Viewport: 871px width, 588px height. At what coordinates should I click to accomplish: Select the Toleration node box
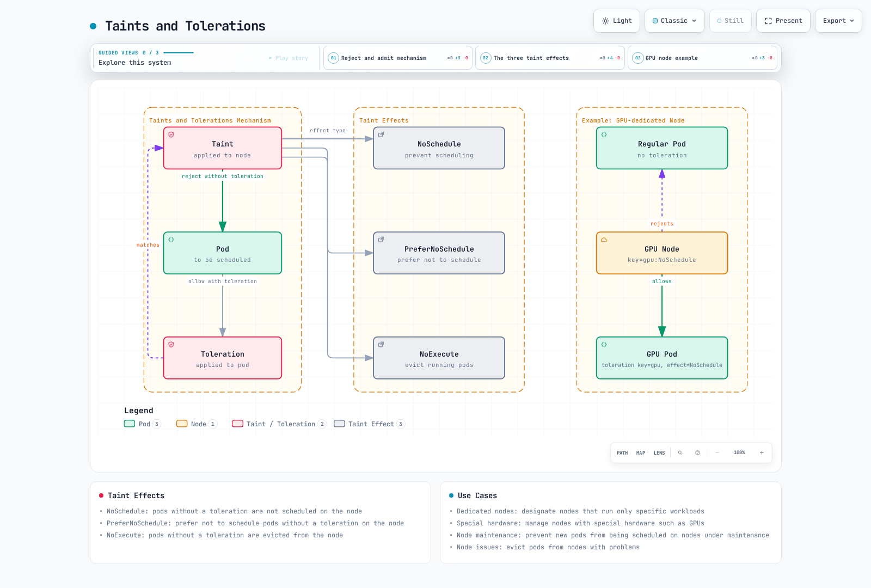coord(223,358)
